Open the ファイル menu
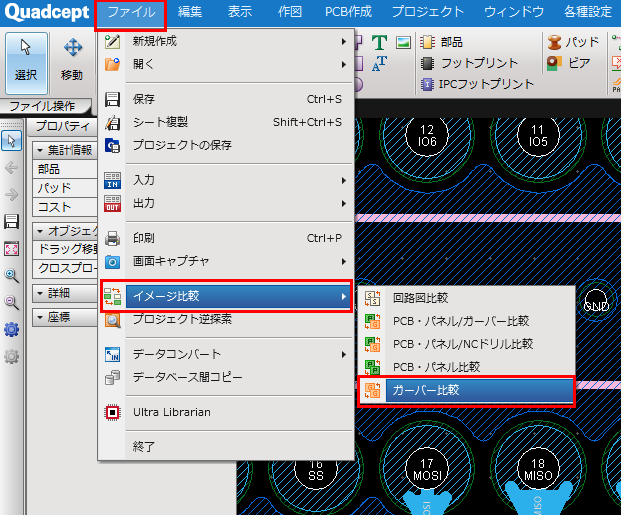The width and height of the screenshot is (621, 515). click(x=131, y=12)
